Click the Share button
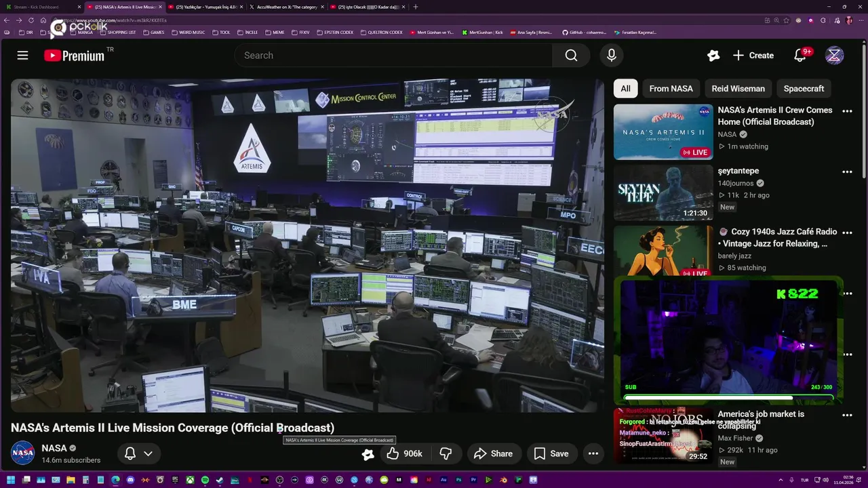 493,453
